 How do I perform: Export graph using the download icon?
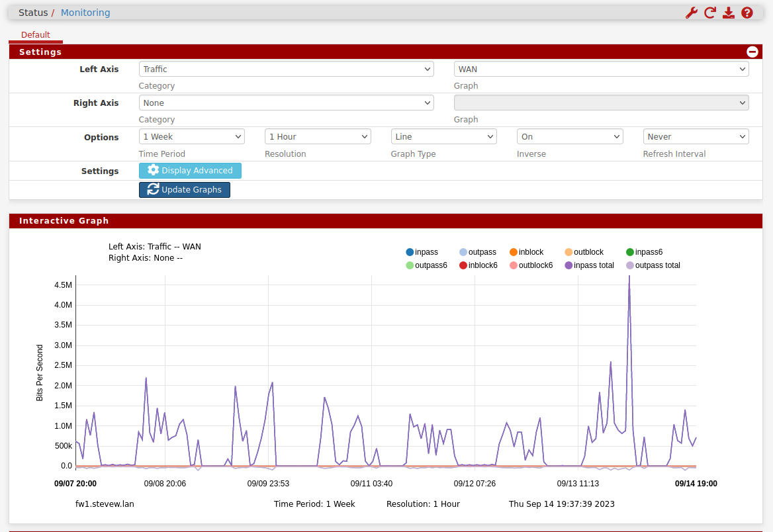click(x=729, y=13)
